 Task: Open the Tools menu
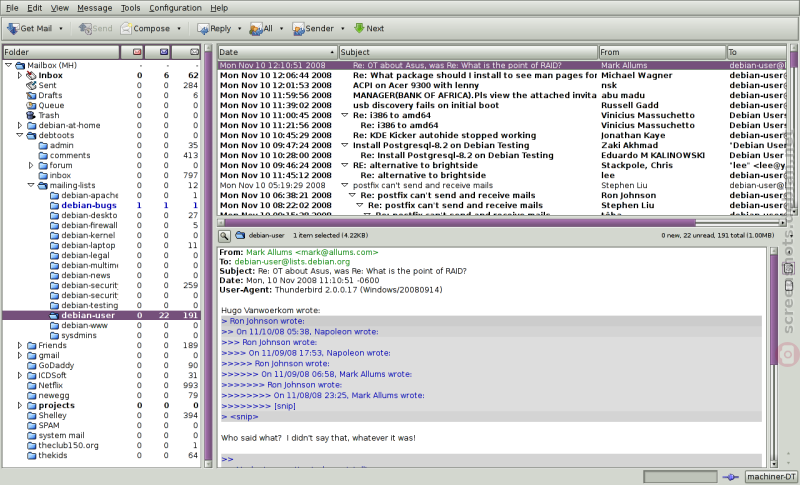[x=131, y=8]
